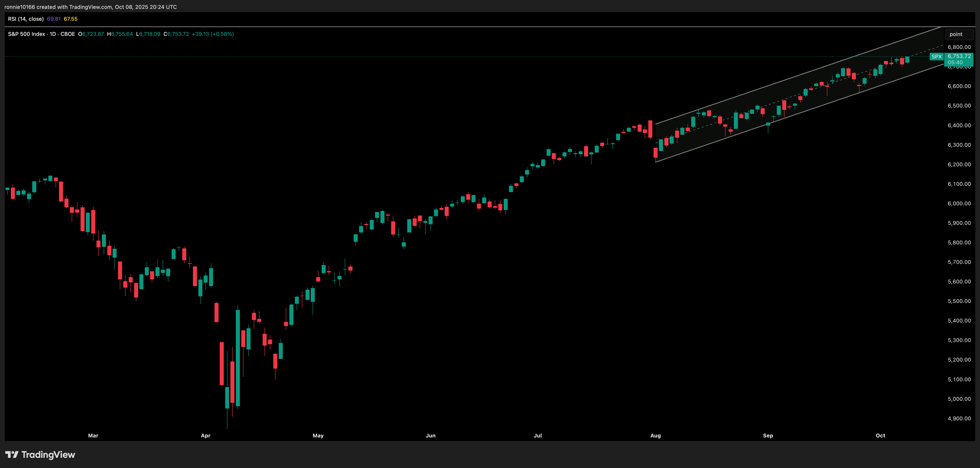This screenshot has height=468, width=980.
Task: Select the RSI (14, close) indicator label
Action: pos(26,19)
